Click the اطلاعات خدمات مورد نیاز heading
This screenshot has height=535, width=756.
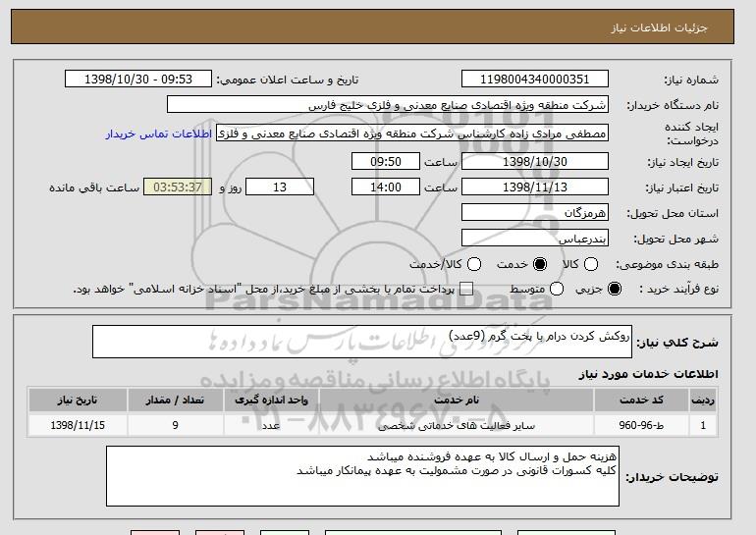[648, 374]
